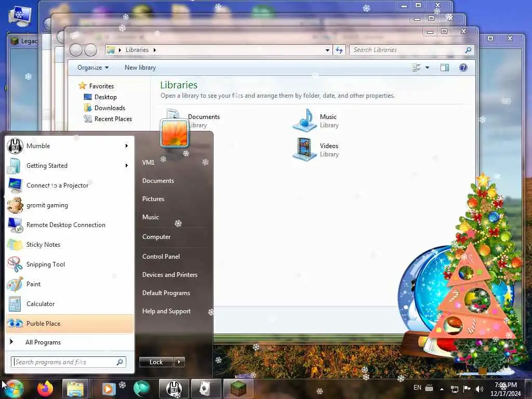Open Control Panel
This screenshot has height=399, width=532.
(161, 257)
